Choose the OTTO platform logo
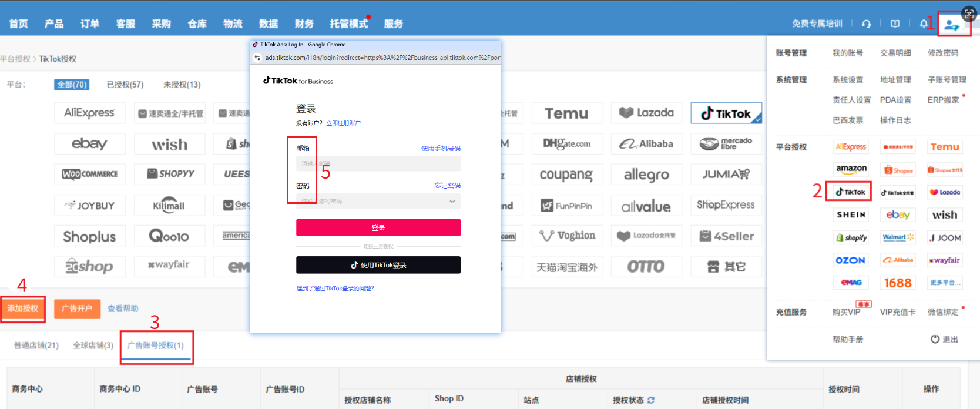 pos(646,267)
